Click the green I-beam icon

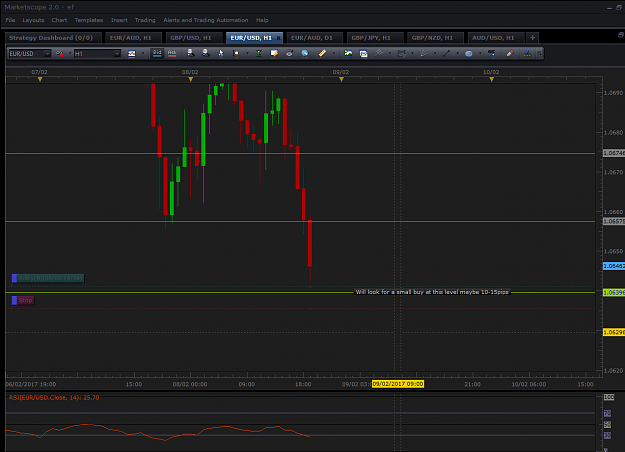(259, 53)
